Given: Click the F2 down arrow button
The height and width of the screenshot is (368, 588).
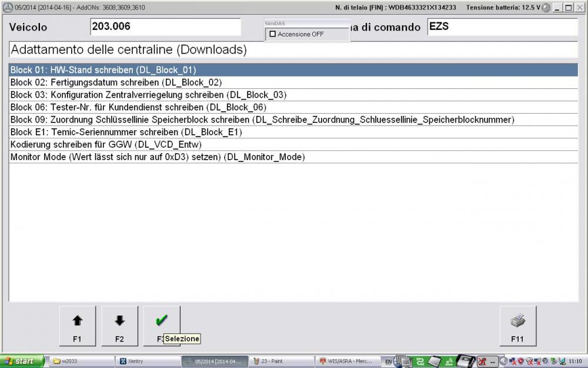Looking at the screenshot, I should pyautogui.click(x=119, y=326).
